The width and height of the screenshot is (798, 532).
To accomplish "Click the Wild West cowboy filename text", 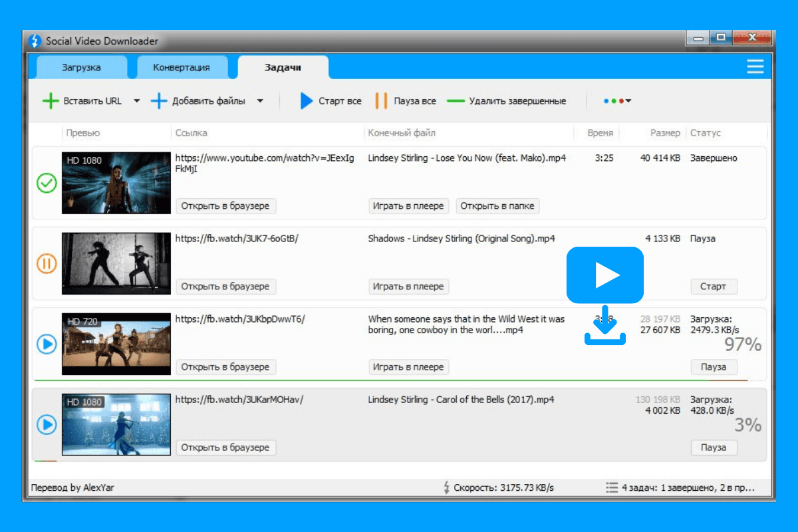I will (466, 325).
